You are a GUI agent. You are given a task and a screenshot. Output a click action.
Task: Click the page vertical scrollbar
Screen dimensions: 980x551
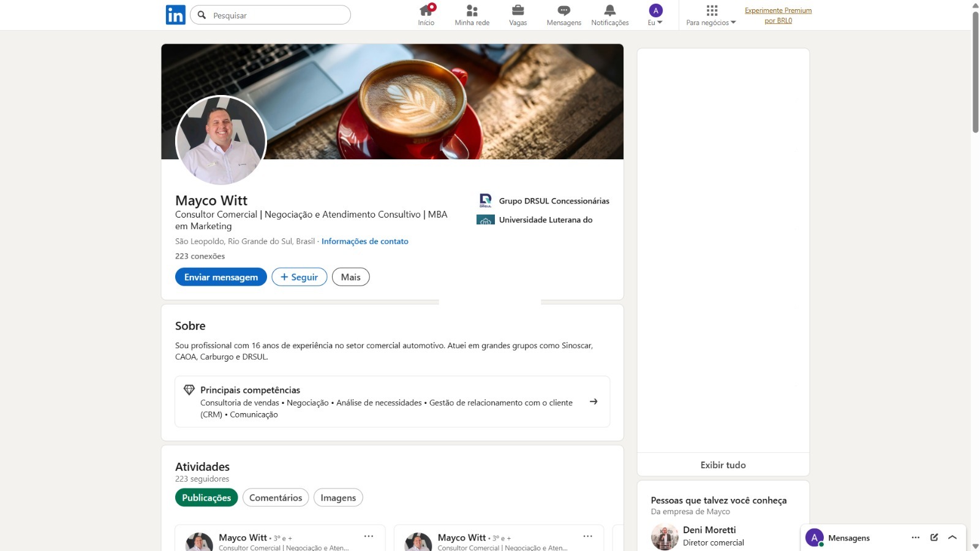pos(976,72)
